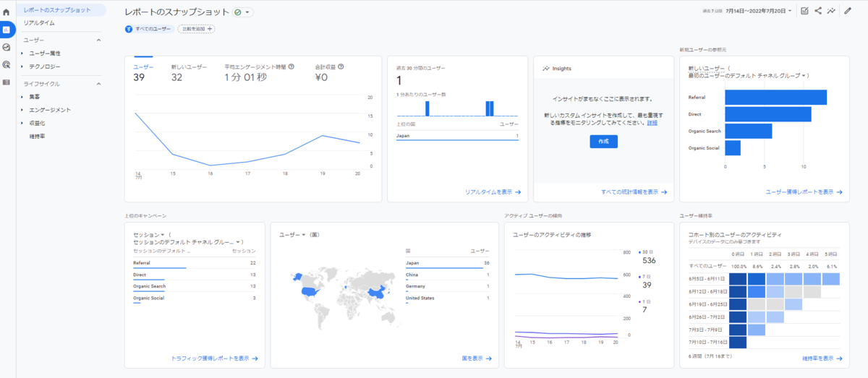The width and height of the screenshot is (868, 378).
Task: Click the share report icon
Action: point(818,11)
